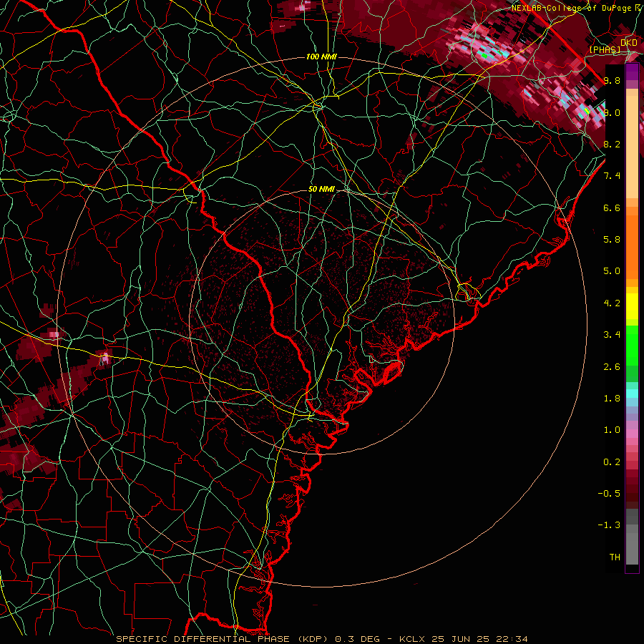The image size is (644, 644).
Task: Click the DKD units label above color bar
Action: point(628,42)
